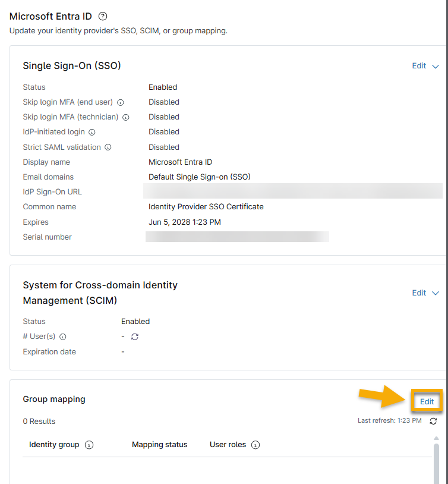Click the scrollbar up arrow in Group mapping
Viewport: 448px width, 484px height.
(x=436, y=438)
